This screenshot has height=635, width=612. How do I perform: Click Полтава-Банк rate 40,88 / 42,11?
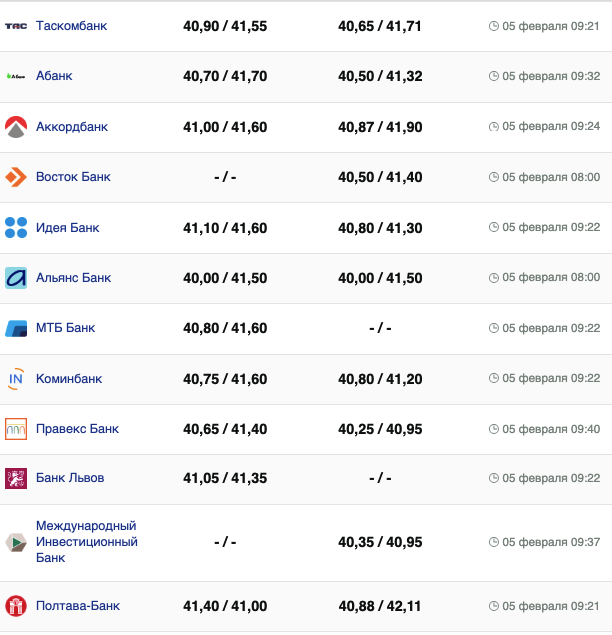coord(380,606)
